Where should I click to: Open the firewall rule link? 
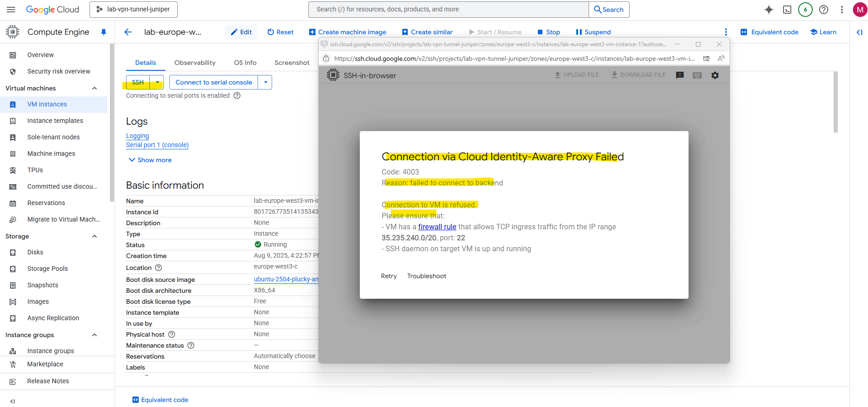437,227
